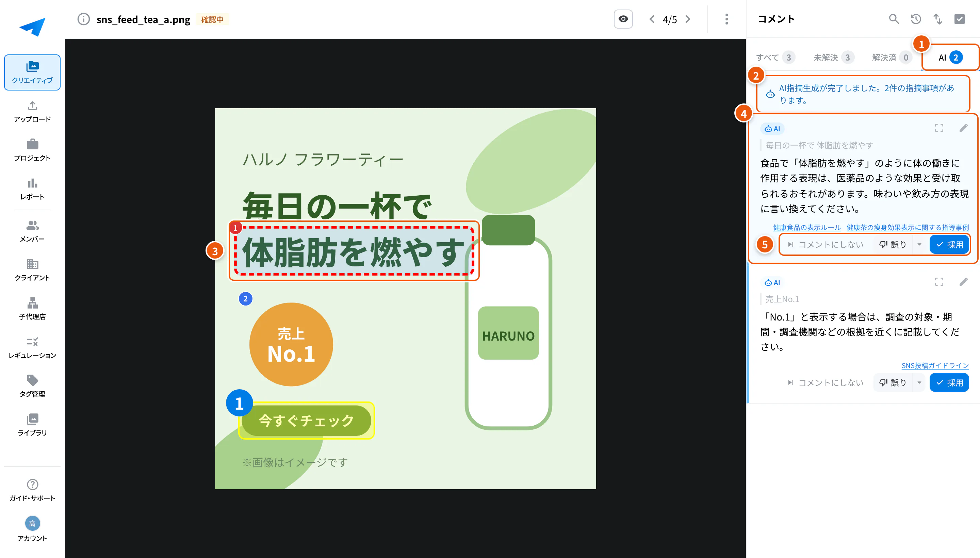Click quoted text 売上No.1 in comment
Image resolution: width=980 pixels, height=558 pixels.
pos(782,299)
